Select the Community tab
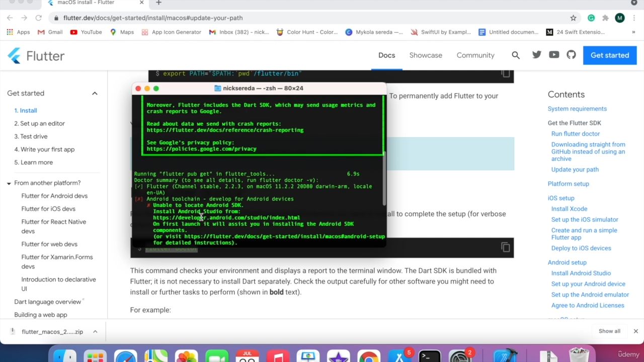The width and height of the screenshot is (644, 362). (x=475, y=55)
